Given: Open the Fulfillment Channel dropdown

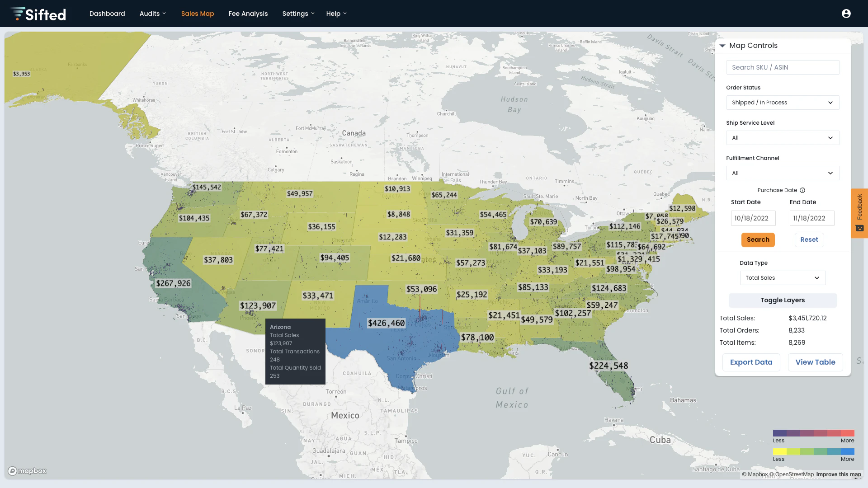Looking at the screenshot, I should (782, 173).
